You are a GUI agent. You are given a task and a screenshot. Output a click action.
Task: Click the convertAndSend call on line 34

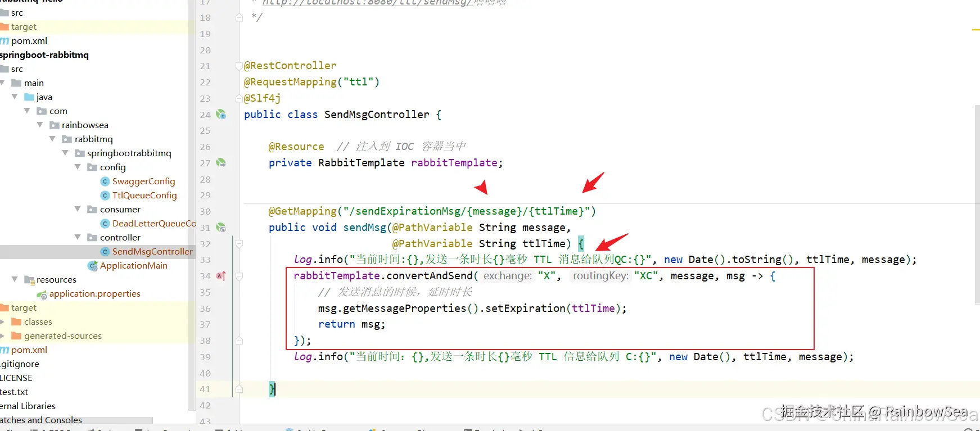pyautogui.click(x=430, y=276)
